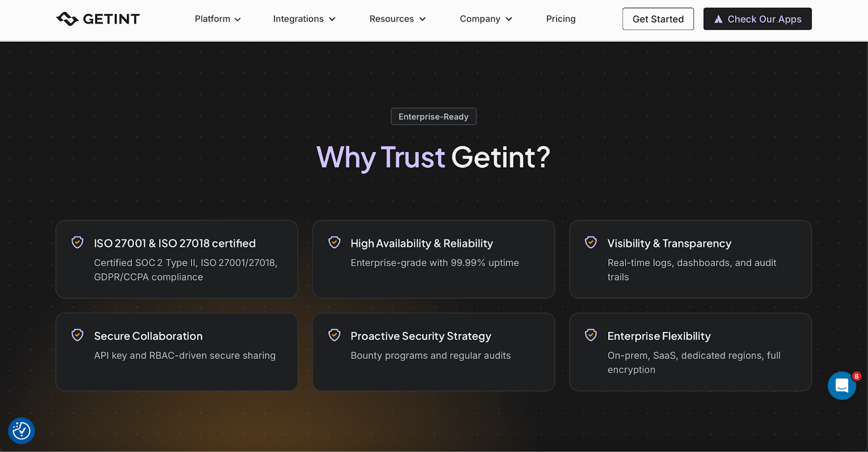The image size is (868, 452).
Task: Expand the Platform dropdown chevron
Action: [x=238, y=20]
